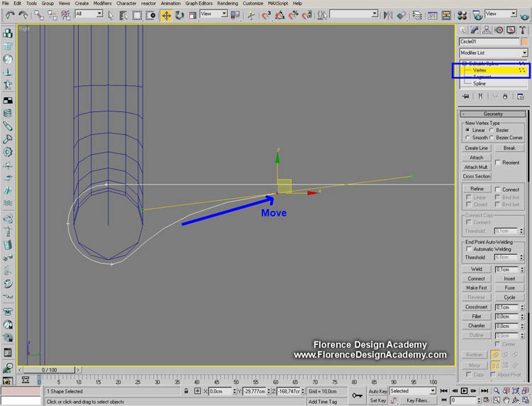Check Automatic Welding option

[468, 249]
